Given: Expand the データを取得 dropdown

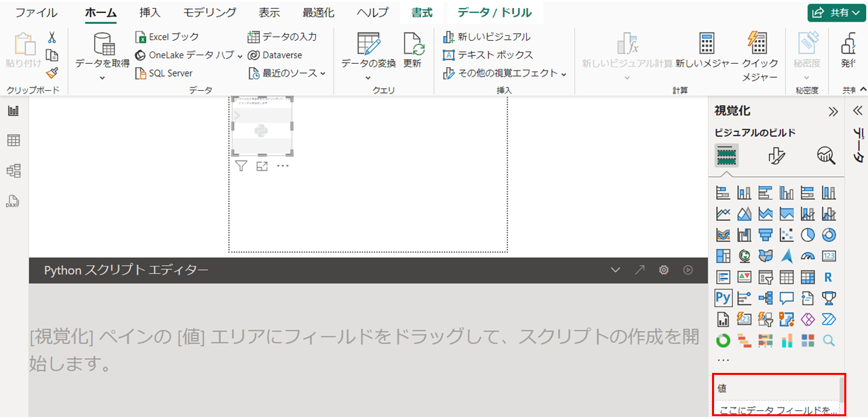Looking at the screenshot, I should (x=102, y=77).
